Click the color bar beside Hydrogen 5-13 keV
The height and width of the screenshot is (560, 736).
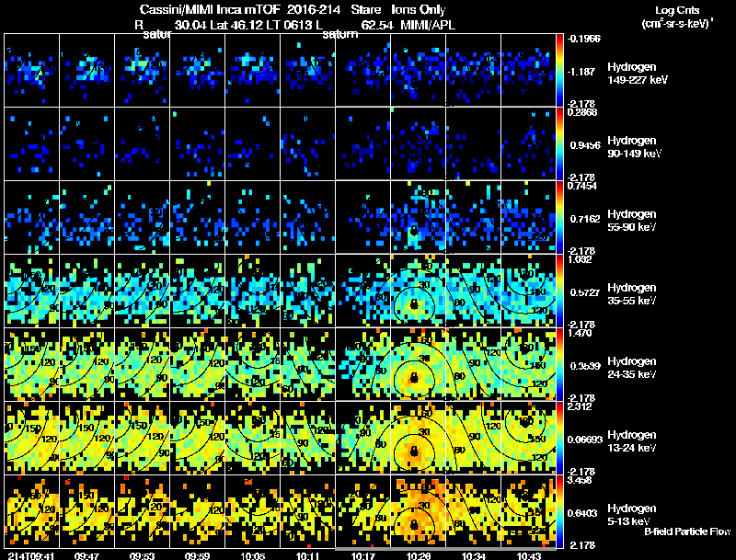559,511
